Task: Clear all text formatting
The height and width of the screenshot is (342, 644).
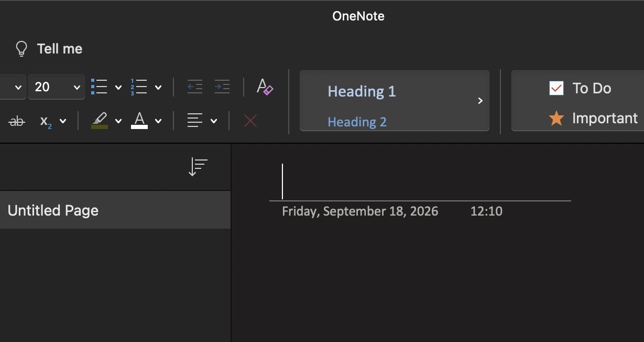Action: coord(265,87)
